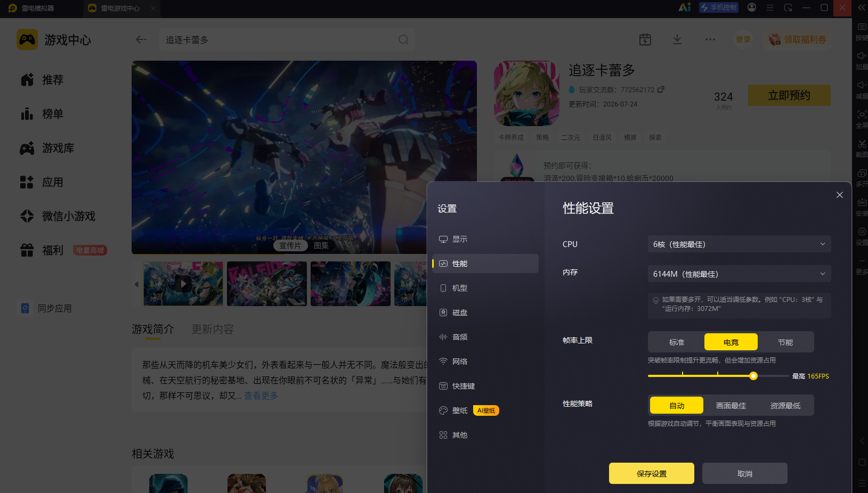Screen dimensions: 868x493
Task: Select 标准 frame rate mode
Action: point(677,342)
